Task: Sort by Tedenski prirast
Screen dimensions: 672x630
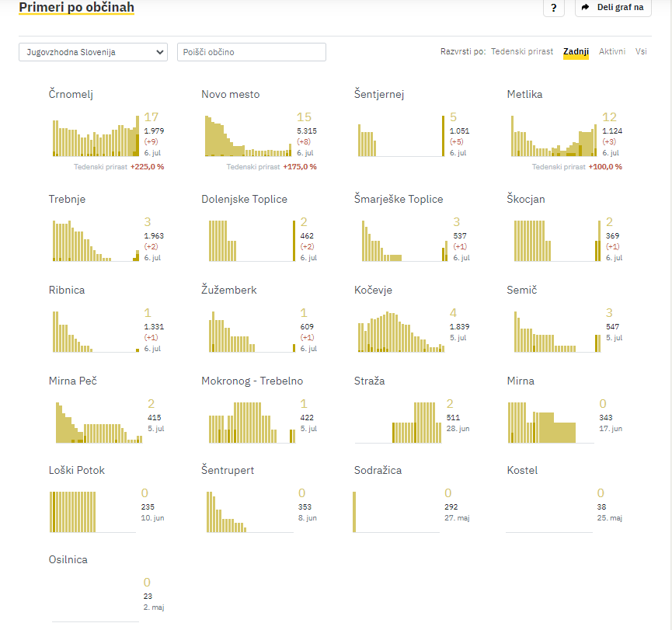Action: point(521,51)
